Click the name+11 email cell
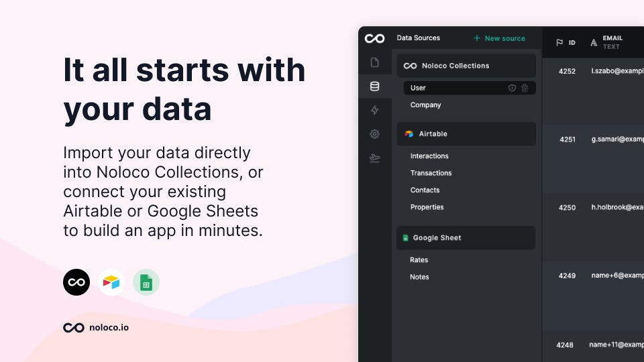 tap(616, 345)
